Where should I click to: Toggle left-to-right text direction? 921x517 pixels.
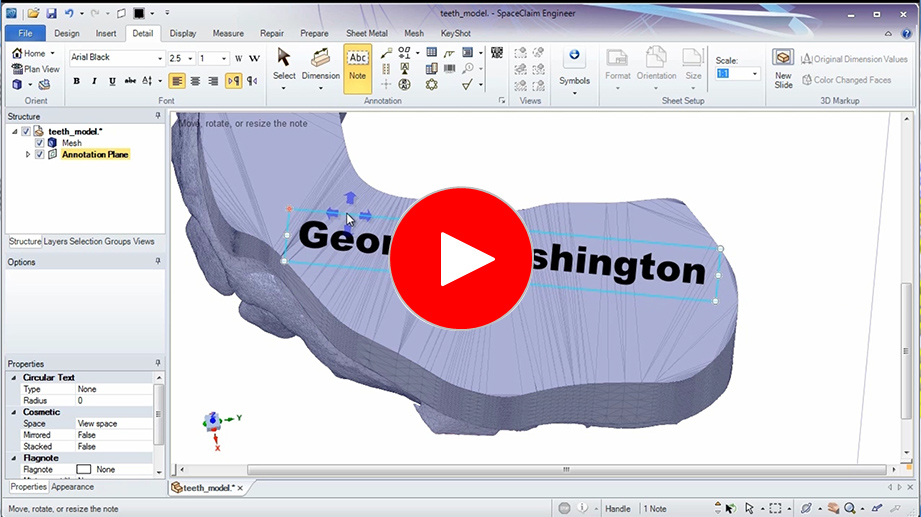coord(234,81)
